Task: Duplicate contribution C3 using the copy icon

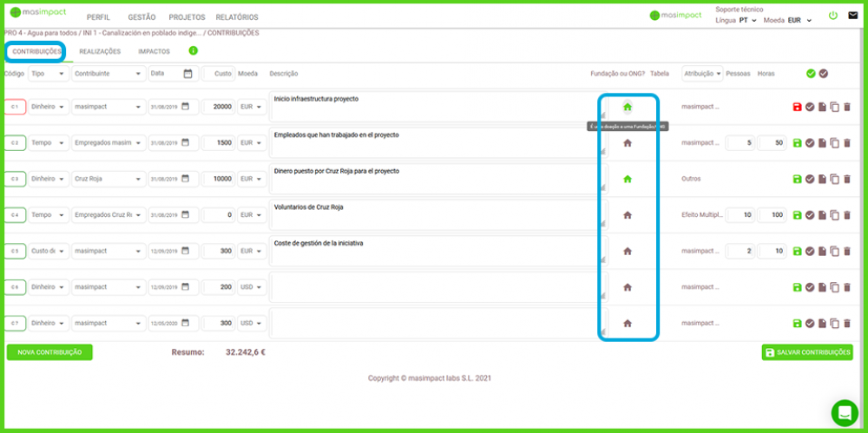Action: pyautogui.click(x=834, y=179)
